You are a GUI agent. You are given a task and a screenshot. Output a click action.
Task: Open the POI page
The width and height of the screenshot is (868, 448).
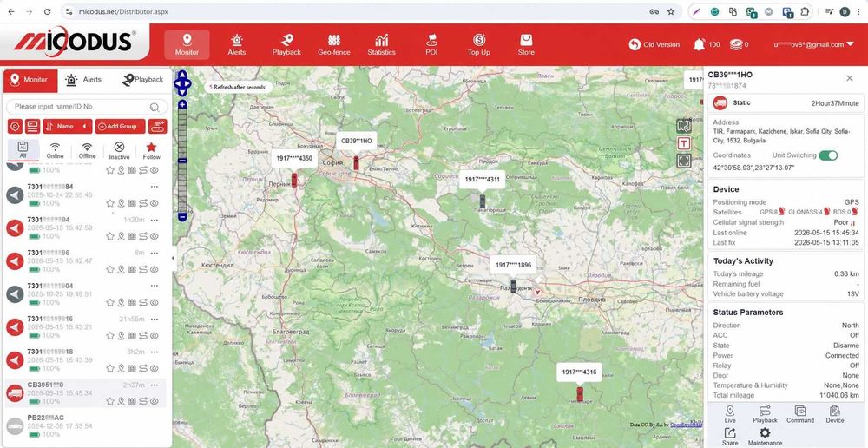point(431,45)
